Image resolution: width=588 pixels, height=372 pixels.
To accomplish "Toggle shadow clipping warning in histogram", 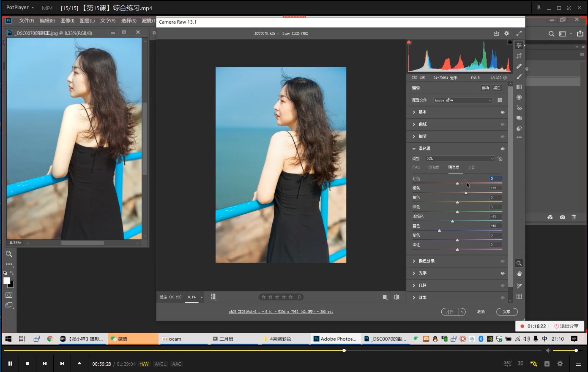I will coord(409,42).
